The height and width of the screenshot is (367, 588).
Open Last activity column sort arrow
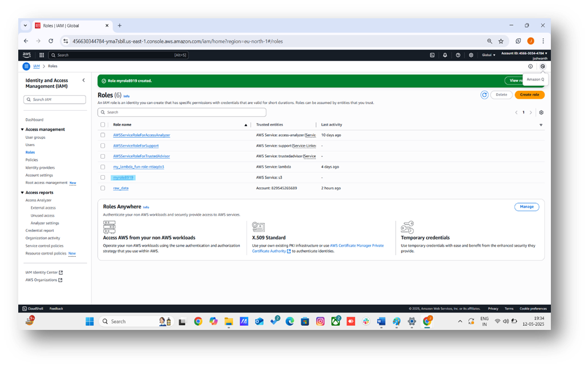pyautogui.click(x=541, y=125)
